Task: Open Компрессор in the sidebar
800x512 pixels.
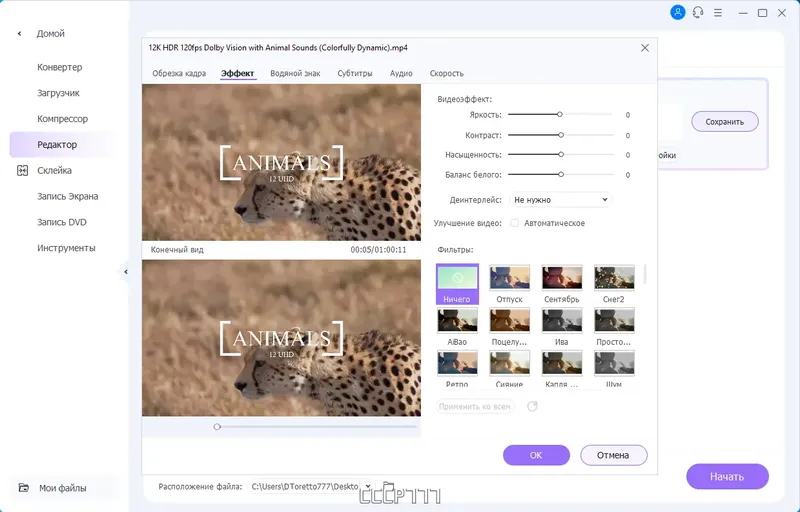Action: 62,119
